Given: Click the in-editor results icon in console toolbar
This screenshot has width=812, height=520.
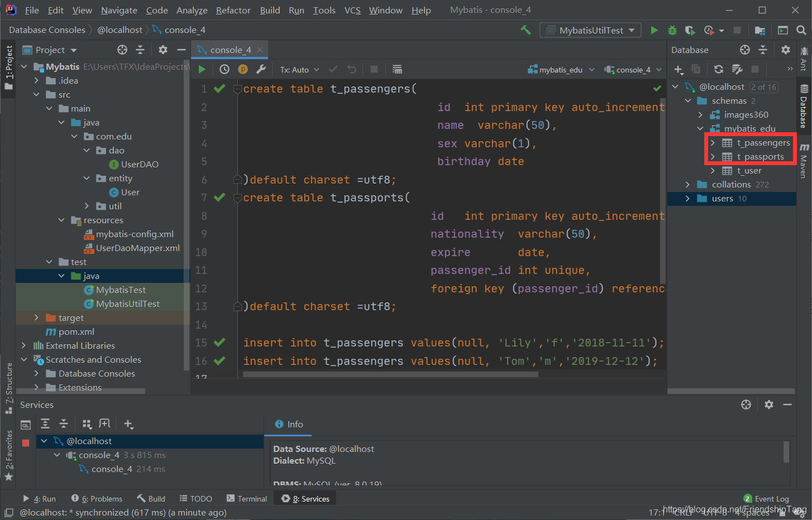Looking at the screenshot, I should tap(397, 69).
